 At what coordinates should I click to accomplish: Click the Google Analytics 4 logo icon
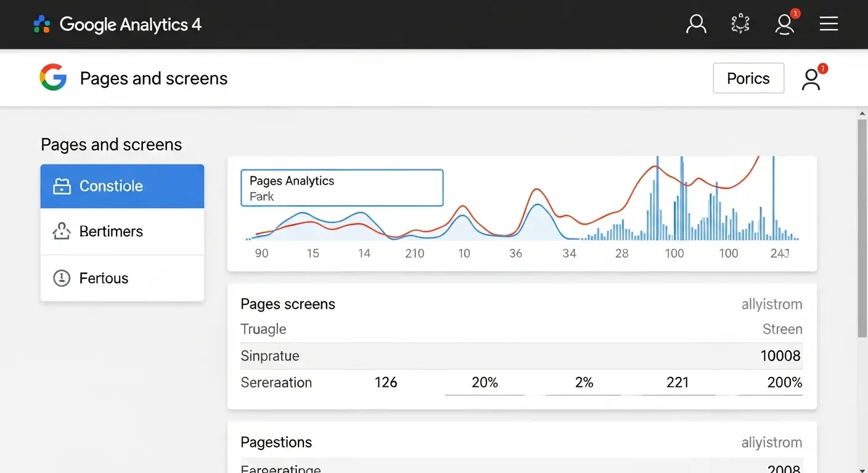(41, 25)
